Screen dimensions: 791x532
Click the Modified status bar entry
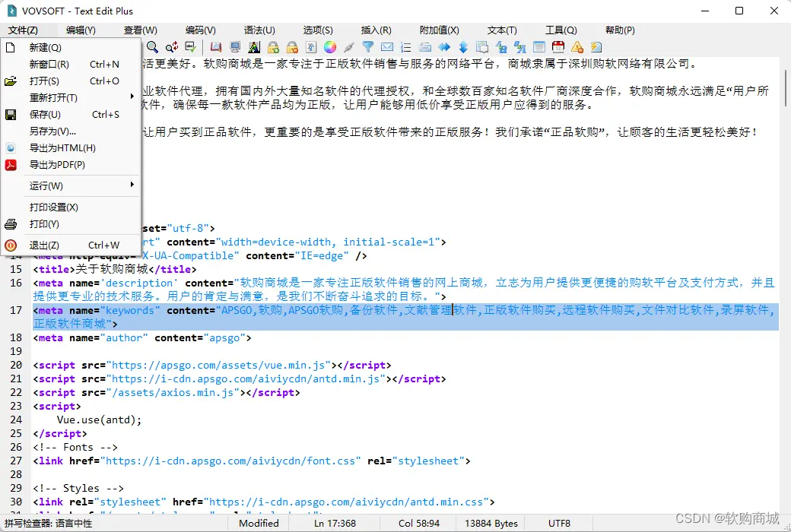[259, 524]
